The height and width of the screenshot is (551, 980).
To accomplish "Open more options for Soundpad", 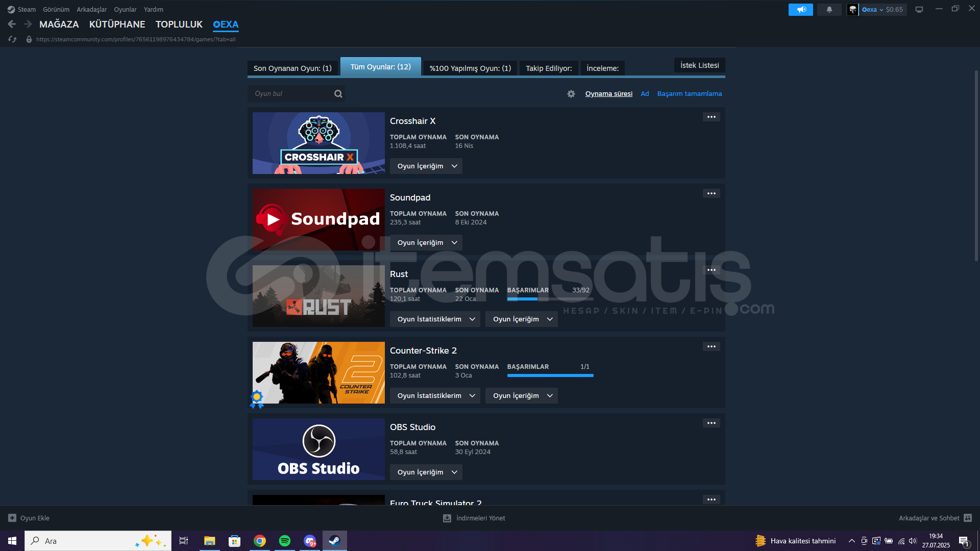I will pyautogui.click(x=712, y=193).
